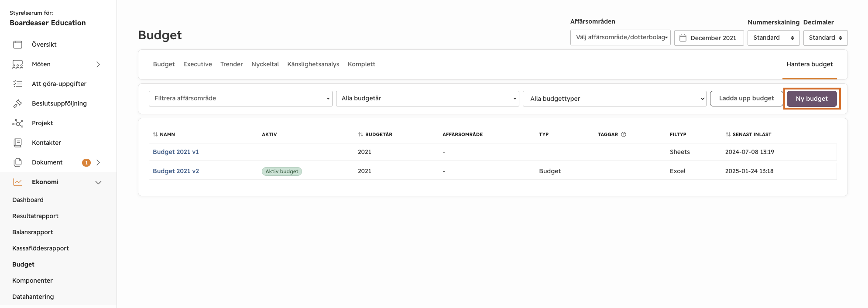Switch to the Executive tab

pos(197,64)
